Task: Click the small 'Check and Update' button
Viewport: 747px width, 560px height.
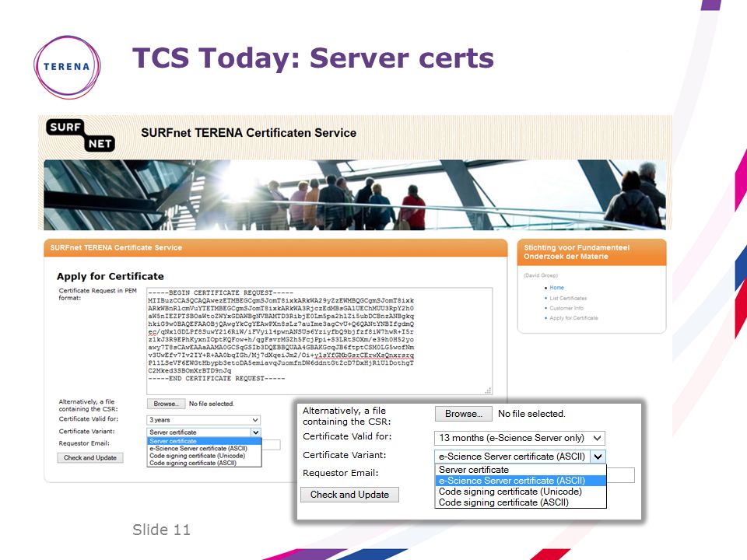Action: pos(90,457)
